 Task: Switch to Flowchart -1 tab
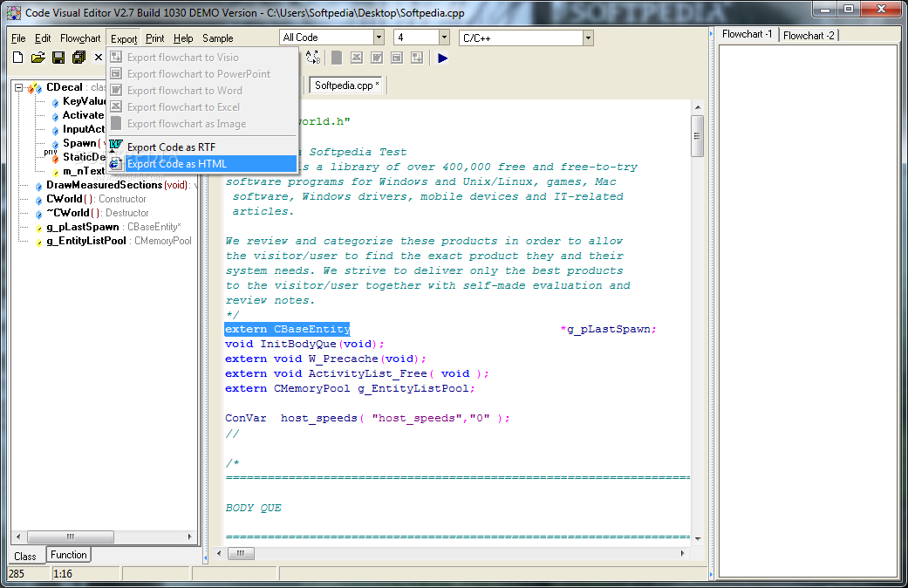747,34
